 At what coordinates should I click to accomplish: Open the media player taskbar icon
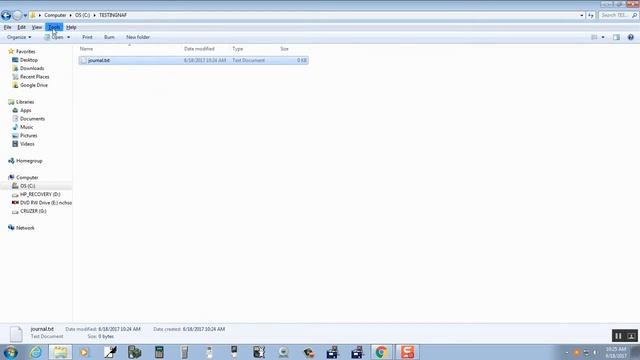click(84, 352)
